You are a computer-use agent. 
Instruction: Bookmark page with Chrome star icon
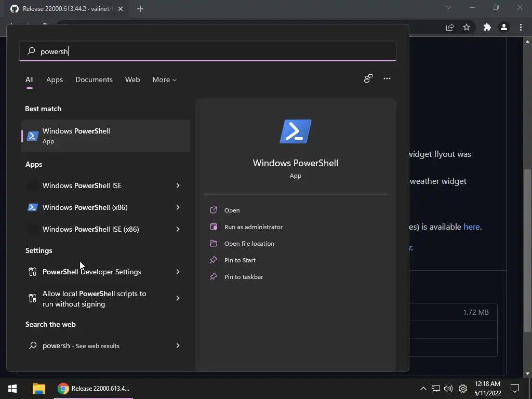click(x=467, y=28)
